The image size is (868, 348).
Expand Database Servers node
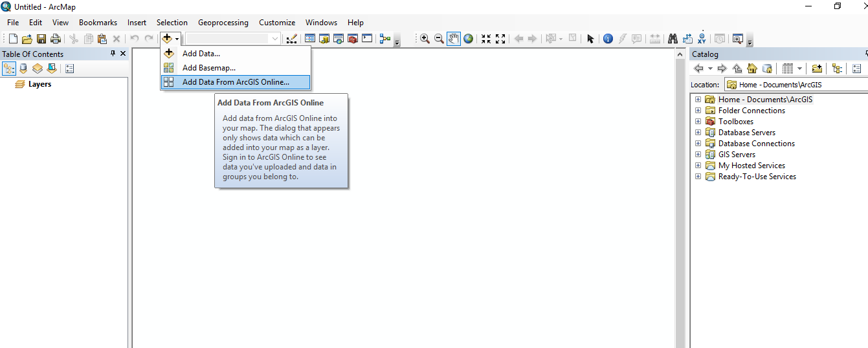(698, 133)
